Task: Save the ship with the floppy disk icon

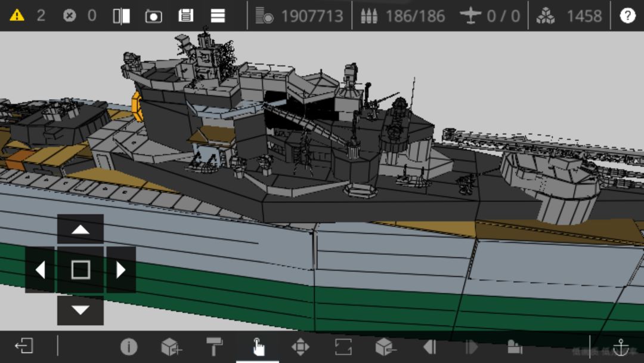Action: point(185,16)
